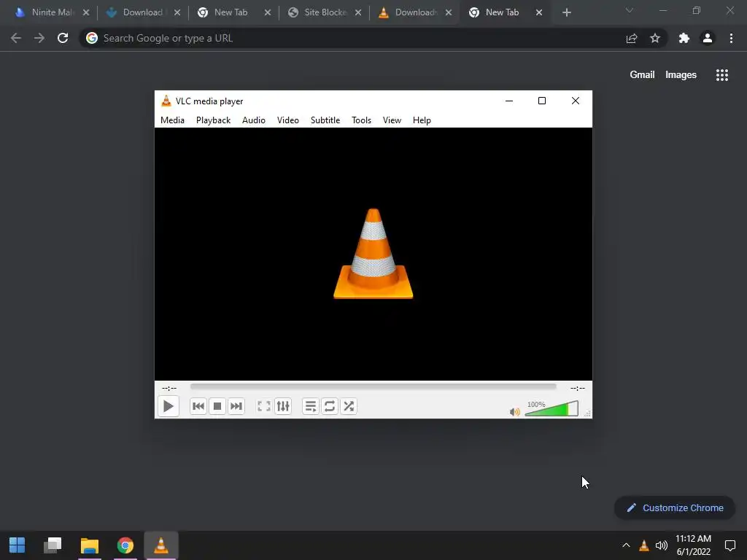The image size is (747, 560).
Task: Open Chrome profile avatar menu
Action: 708,38
